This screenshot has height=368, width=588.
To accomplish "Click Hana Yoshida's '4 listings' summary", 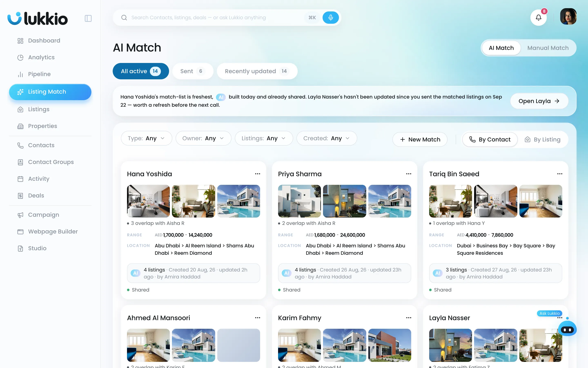I will pyautogui.click(x=193, y=273).
